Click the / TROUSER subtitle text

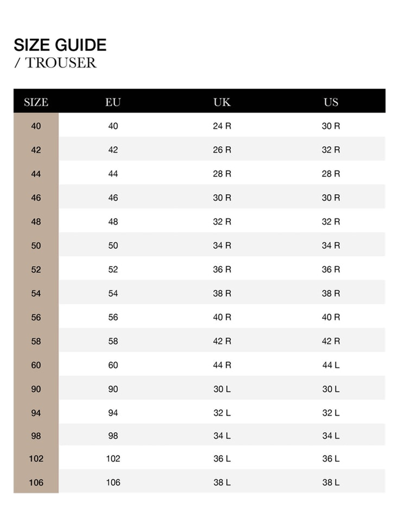[x=55, y=63]
